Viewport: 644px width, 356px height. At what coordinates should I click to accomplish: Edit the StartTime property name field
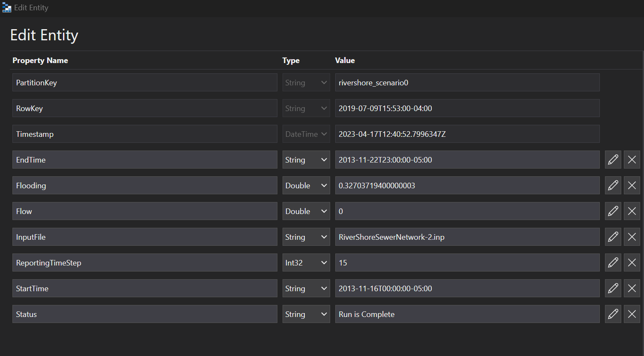[145, 288]
